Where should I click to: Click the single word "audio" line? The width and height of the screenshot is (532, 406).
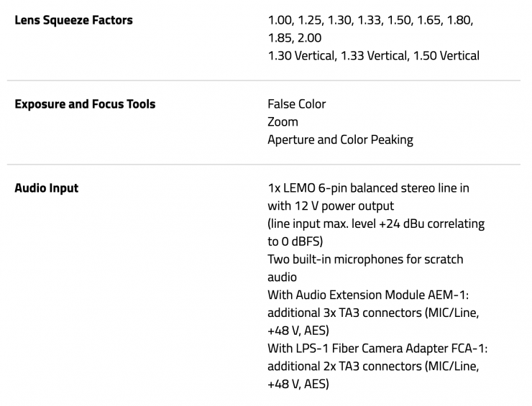coord(282,277)
